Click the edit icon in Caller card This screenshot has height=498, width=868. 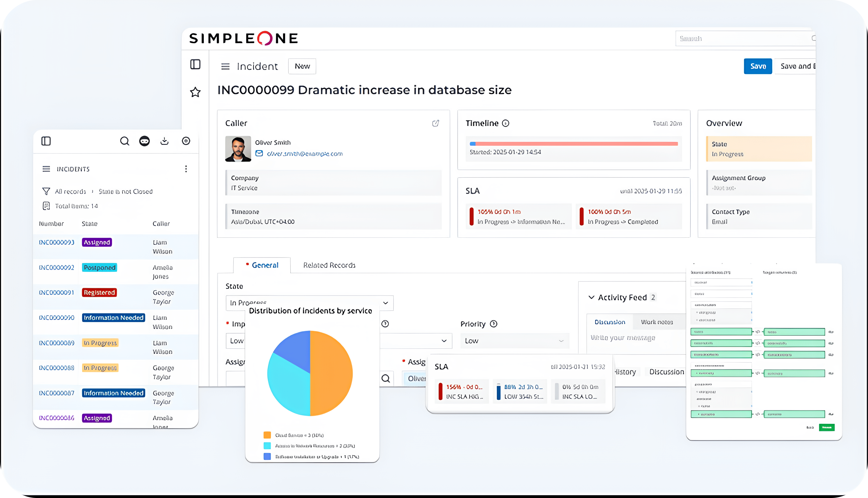click(x=435, y=123)
